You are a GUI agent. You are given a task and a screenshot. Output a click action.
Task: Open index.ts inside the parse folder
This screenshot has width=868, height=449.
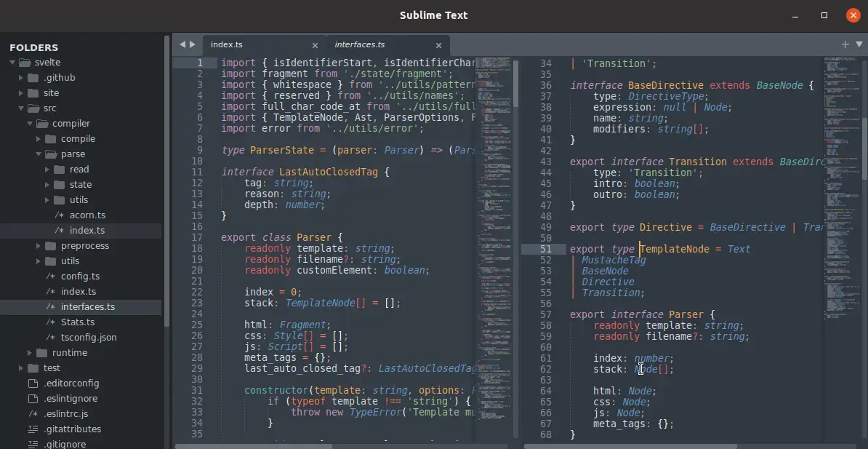87,231
